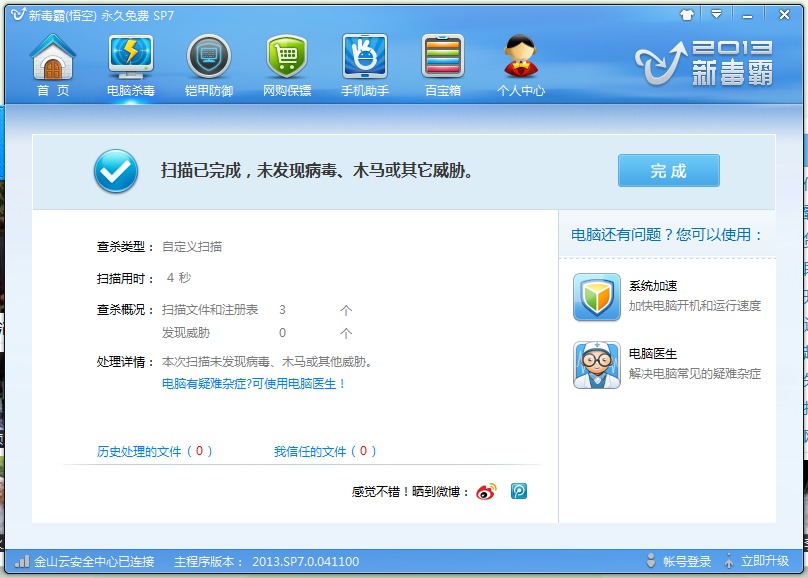
Task: Click the 电脑有疑难杂症?可使用电脑医生 link
Action: click(x=254, y=384)
